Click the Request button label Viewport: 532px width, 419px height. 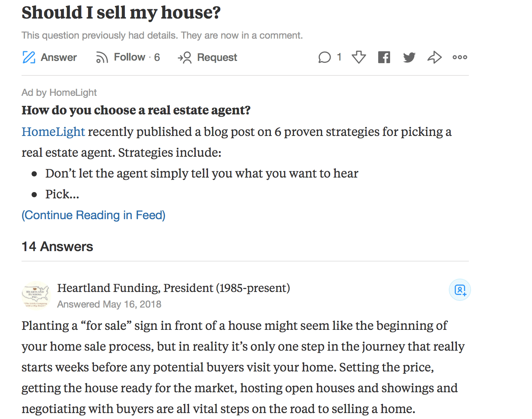click(x=217, y=58)
